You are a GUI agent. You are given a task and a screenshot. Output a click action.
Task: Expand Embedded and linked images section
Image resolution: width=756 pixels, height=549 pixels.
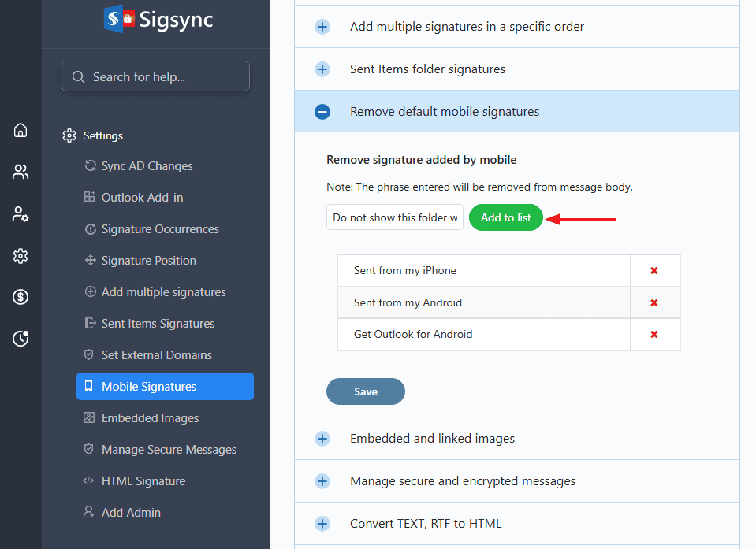click(x=322, y=439)
